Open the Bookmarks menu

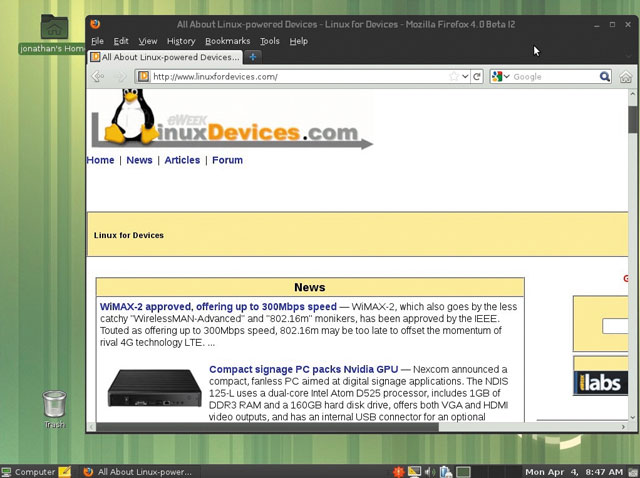[227, 41]
